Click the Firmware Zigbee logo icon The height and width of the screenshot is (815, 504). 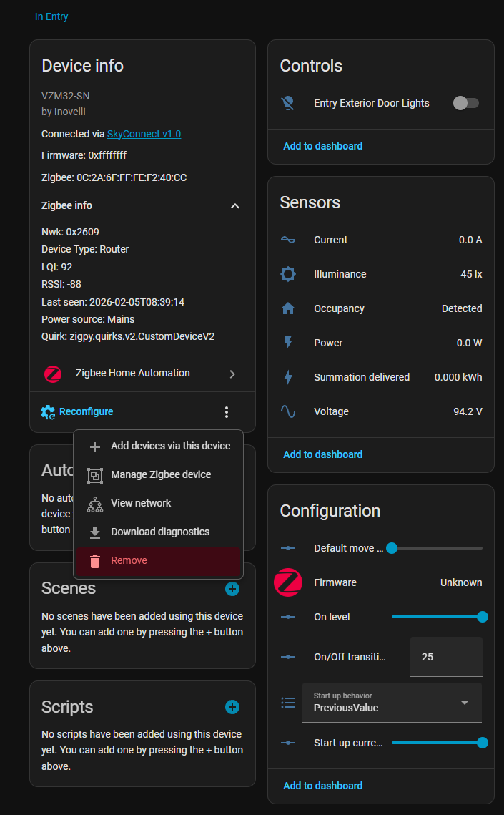tap(288, 582)
